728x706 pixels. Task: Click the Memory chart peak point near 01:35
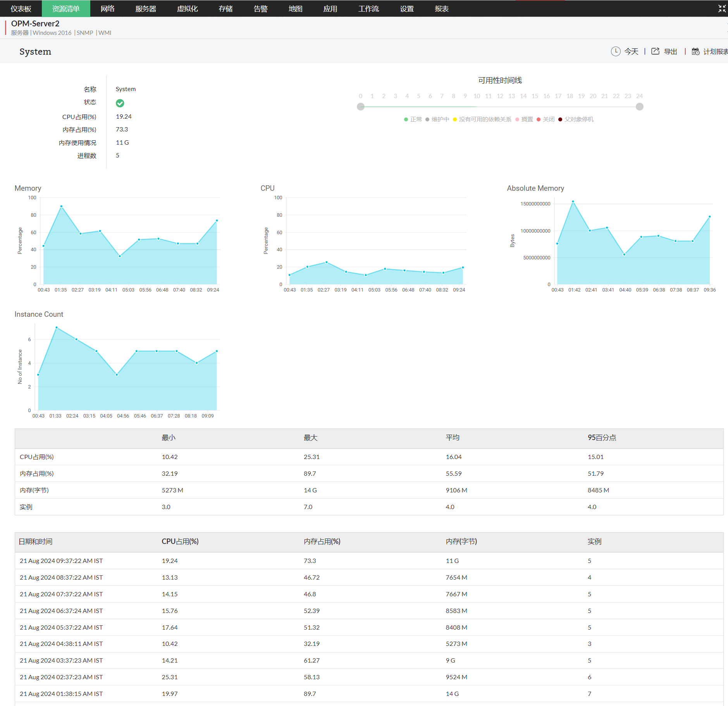[61, 206]
